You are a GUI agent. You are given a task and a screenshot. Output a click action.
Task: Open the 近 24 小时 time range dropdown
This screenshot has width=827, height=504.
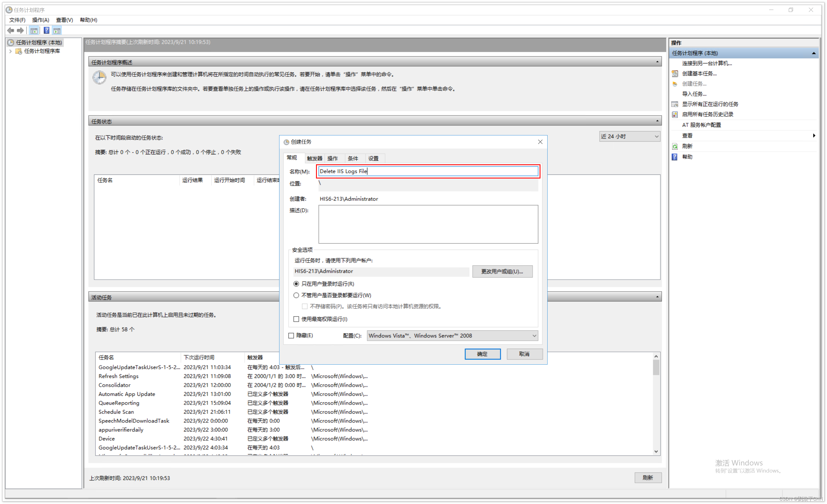(630, 136)
